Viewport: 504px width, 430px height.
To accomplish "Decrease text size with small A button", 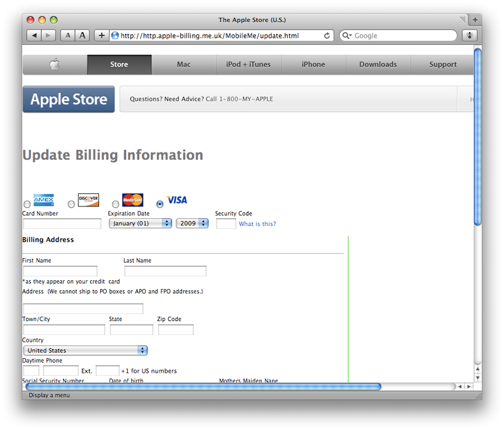I will (68, 35).
